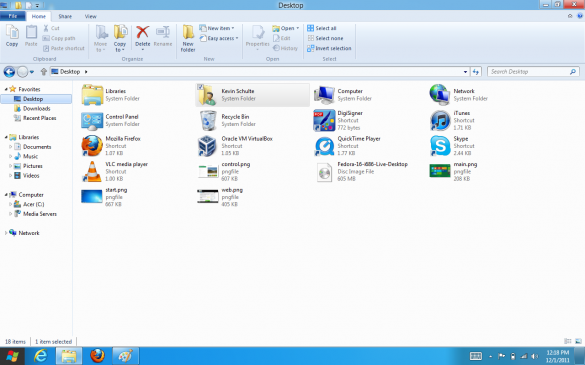
Task: Open the File ribbon tab
Action: click(x=13, y=16)
